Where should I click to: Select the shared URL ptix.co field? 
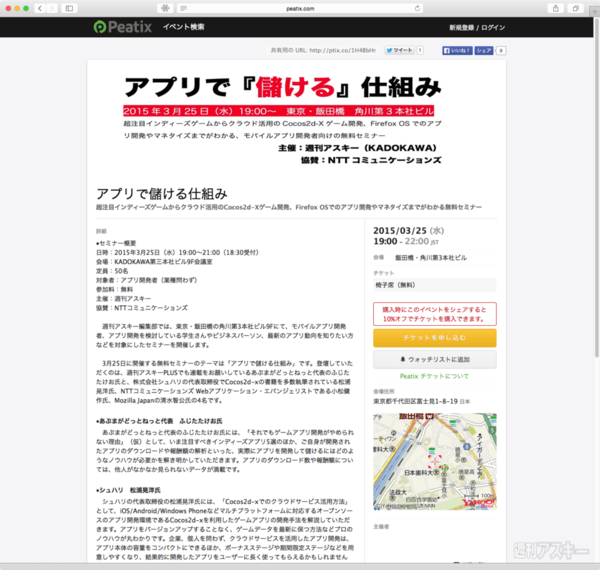(323, 50)
